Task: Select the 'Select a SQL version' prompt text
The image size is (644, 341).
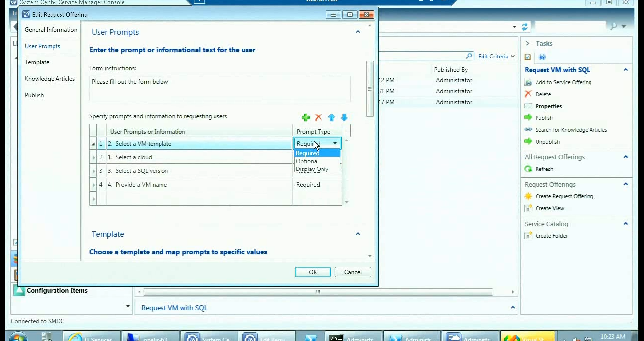Action: tap(142, 171)
